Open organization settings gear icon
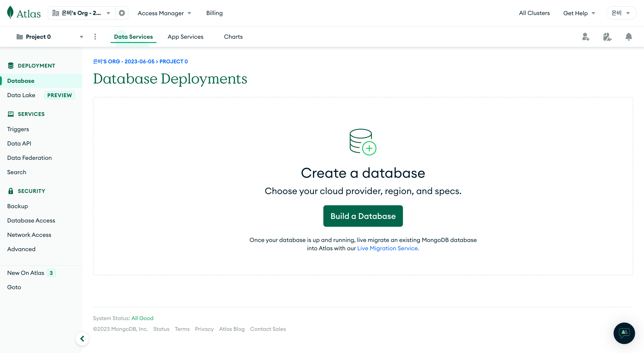Image resolution: width=644 pixels, height=353 pixels. (x=122, y=13)
